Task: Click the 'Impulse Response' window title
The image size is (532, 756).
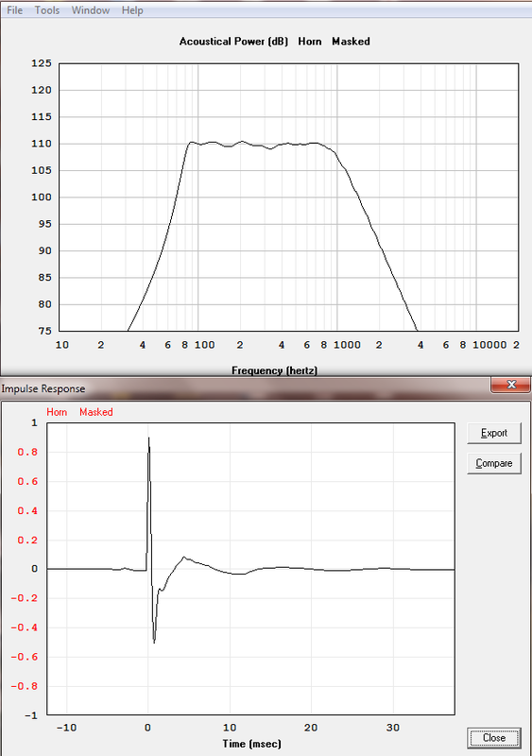Action: tap(43, 388)
